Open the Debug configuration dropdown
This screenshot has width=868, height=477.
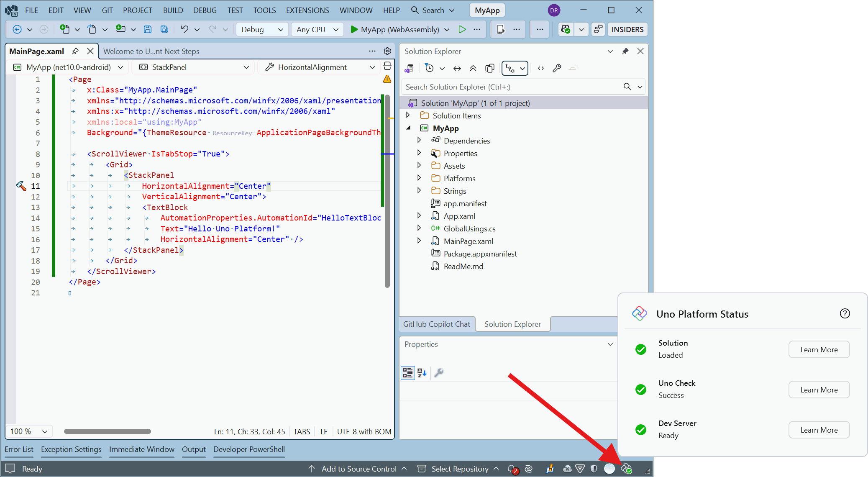[262, 29]
